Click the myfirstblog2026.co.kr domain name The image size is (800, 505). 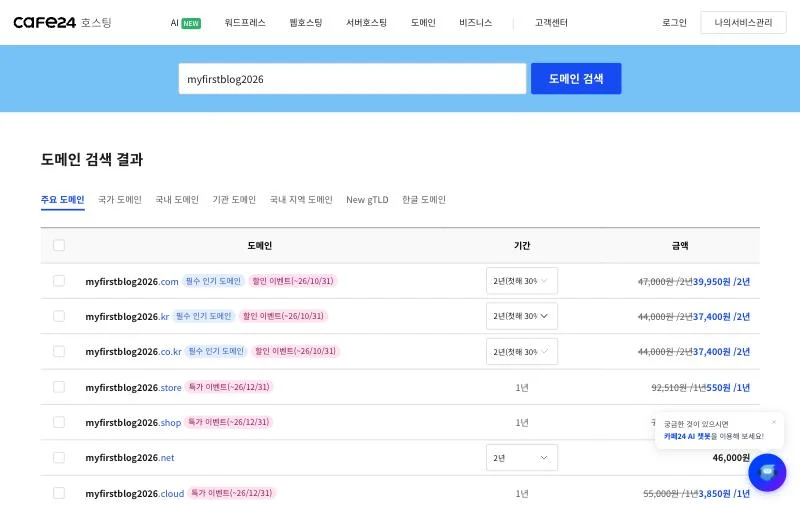[x=133, y=352]
